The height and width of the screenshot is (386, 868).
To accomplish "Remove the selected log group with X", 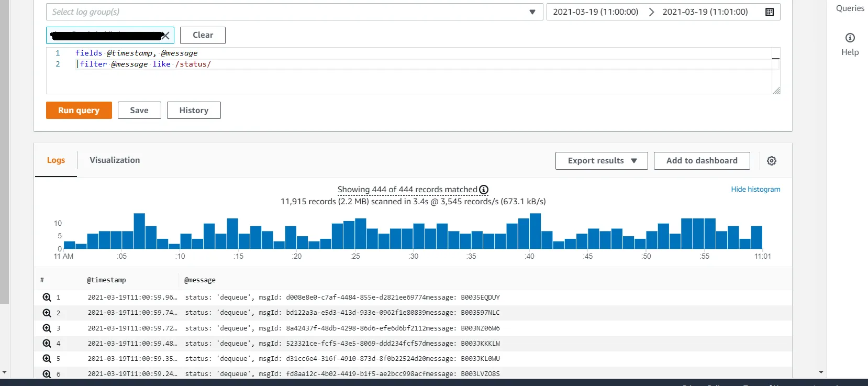I will pos(165,36).
